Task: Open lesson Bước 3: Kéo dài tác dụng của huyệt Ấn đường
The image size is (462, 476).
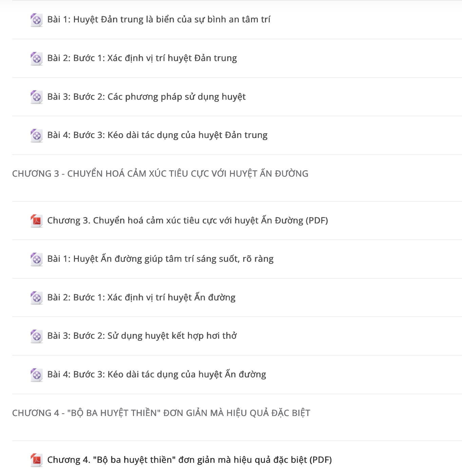Action: pos(157,375)
